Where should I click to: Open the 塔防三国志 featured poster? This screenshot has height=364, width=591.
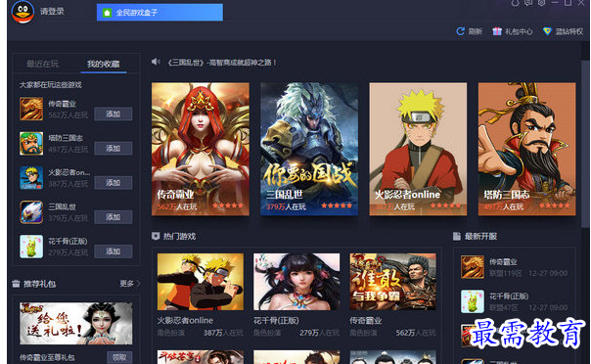pyautogui.click(x=527, y=149)
